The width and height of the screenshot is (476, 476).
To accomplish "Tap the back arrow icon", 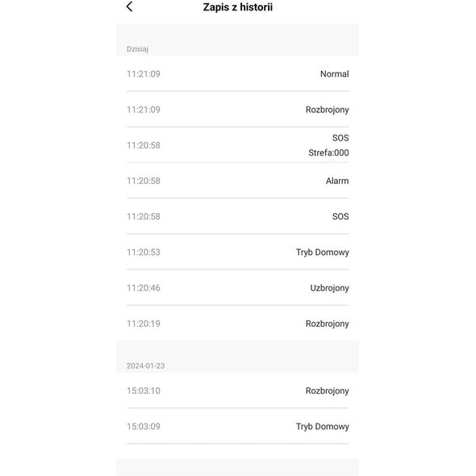I will point(129,6).
